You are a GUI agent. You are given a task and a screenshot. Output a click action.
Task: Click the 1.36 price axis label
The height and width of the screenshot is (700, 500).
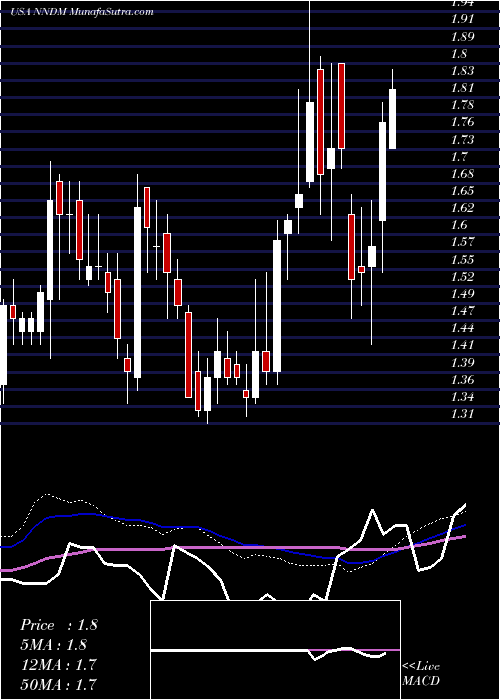(x=461, y=380)
